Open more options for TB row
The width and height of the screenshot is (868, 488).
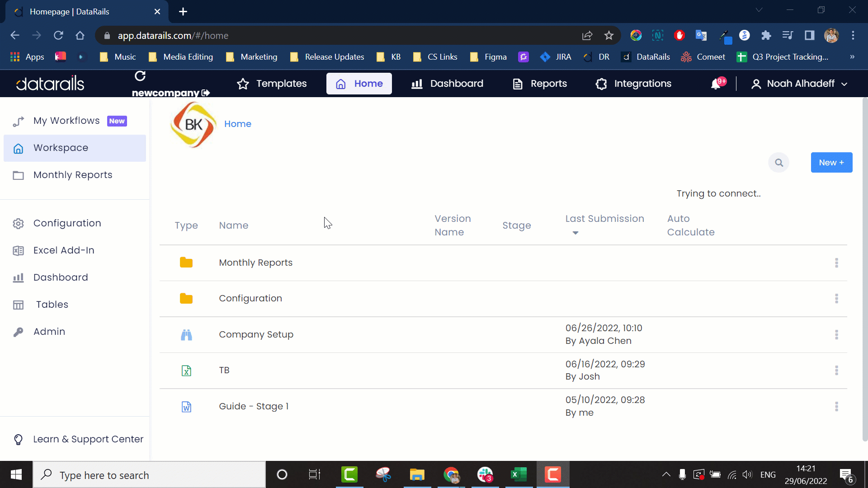point(836,371)
